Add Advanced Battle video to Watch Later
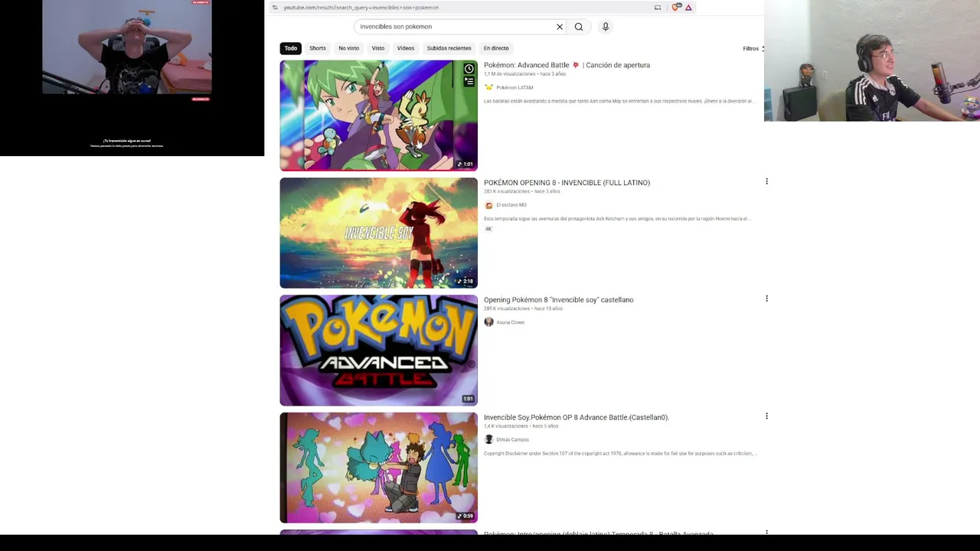980x551 pixels. 469,69
